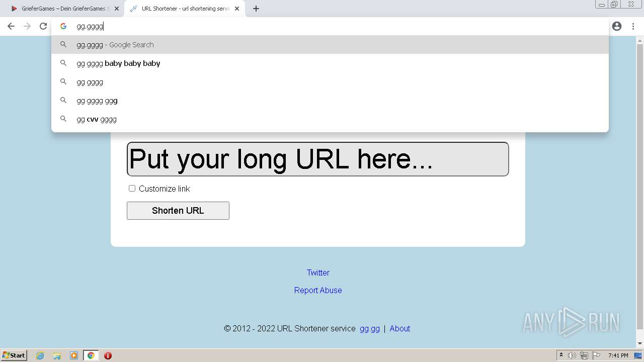The height and width of the screenshot is (362, 644).
Task: Open Windows Media Player from the taskbar
Action: pyautogui.click(x=74, y=355)
